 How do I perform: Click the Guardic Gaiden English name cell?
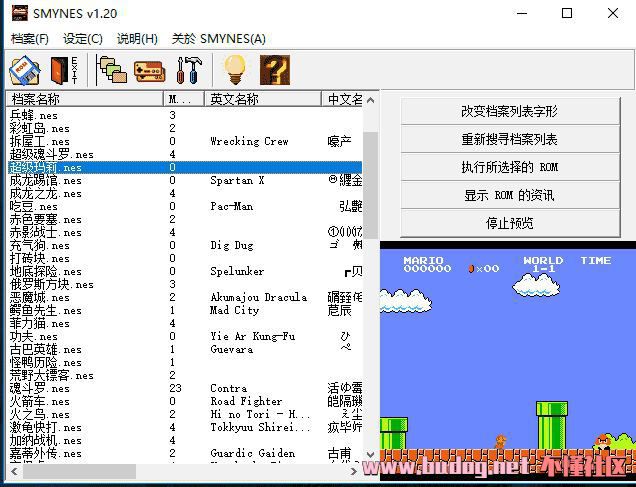click(253, 453)
